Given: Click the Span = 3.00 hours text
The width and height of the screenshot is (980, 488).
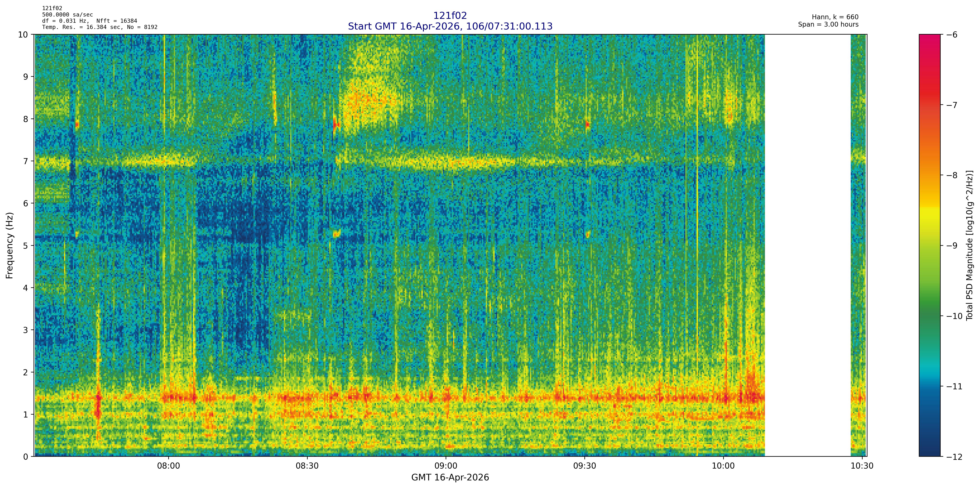Looking at the screenshot, I should (x=828, y=24).
